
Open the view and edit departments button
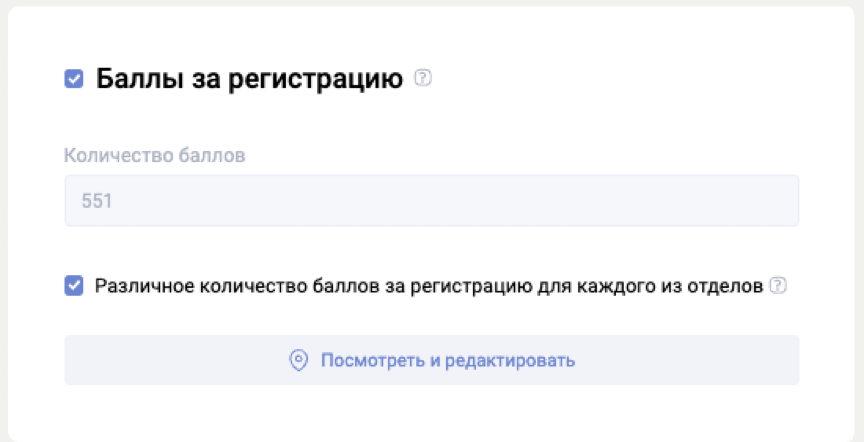pos(432,360)
